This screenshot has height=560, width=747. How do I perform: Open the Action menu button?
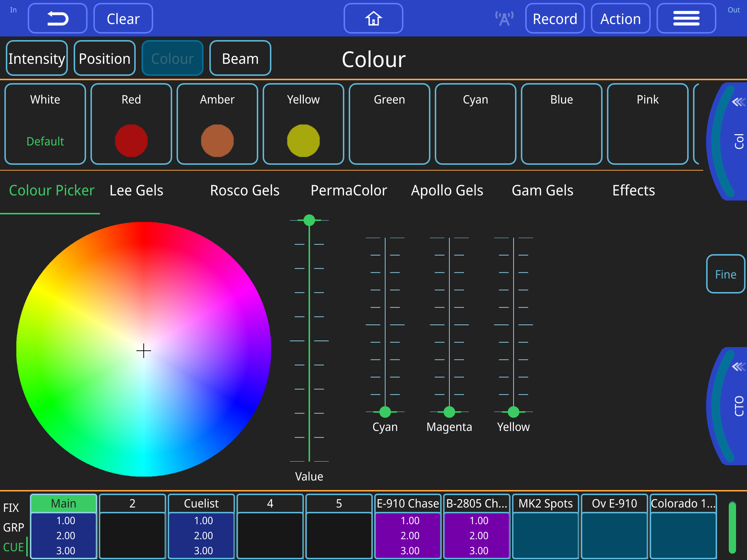(620, 18)
